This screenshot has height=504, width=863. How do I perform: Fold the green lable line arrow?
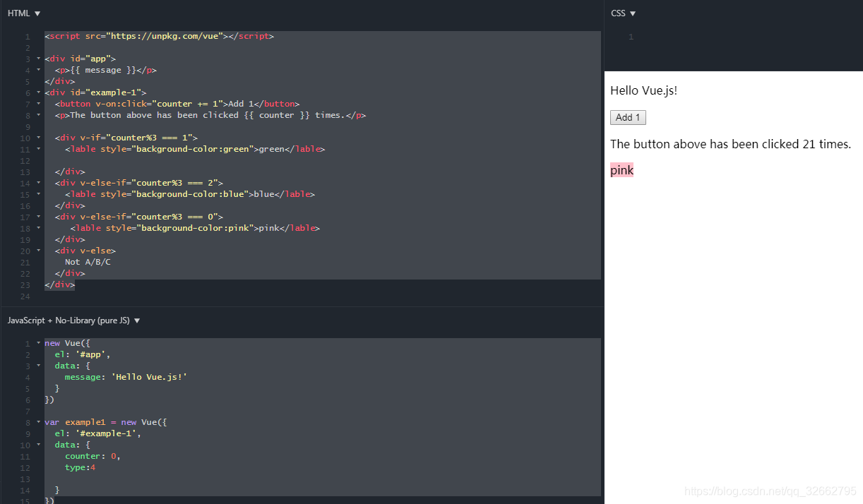pos(38,149)
